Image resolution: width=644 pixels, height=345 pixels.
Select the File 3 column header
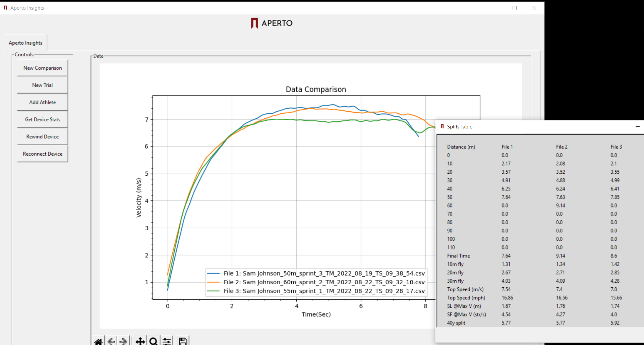pos(616,147)
